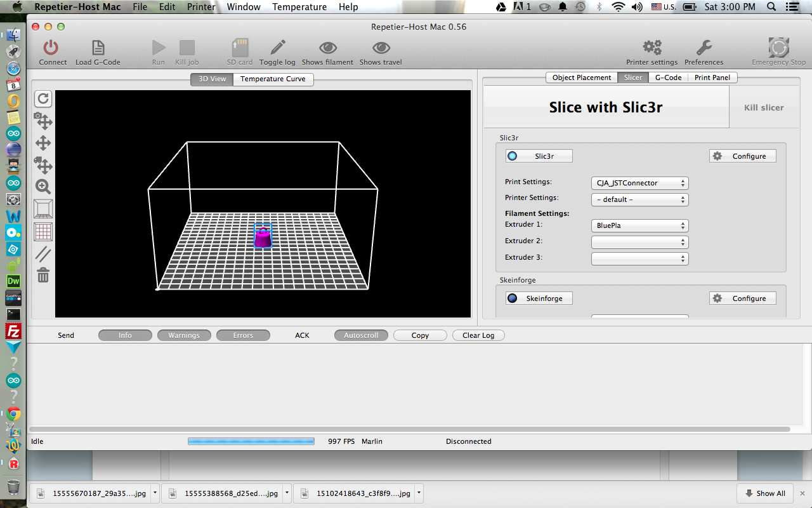Open Dreamweaver from the Dock
Image resolution: width=812 pixels, height=508 pixels.
coord(13,281)
